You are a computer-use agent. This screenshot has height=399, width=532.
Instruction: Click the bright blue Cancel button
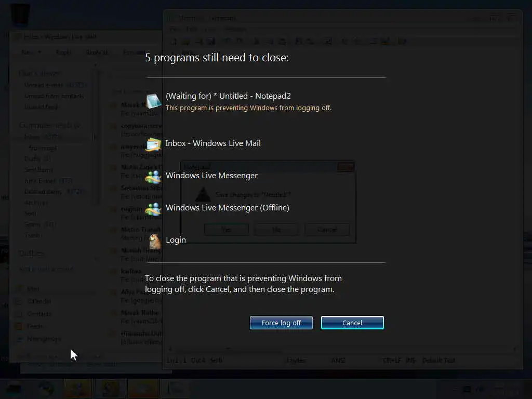pos(352,323)
